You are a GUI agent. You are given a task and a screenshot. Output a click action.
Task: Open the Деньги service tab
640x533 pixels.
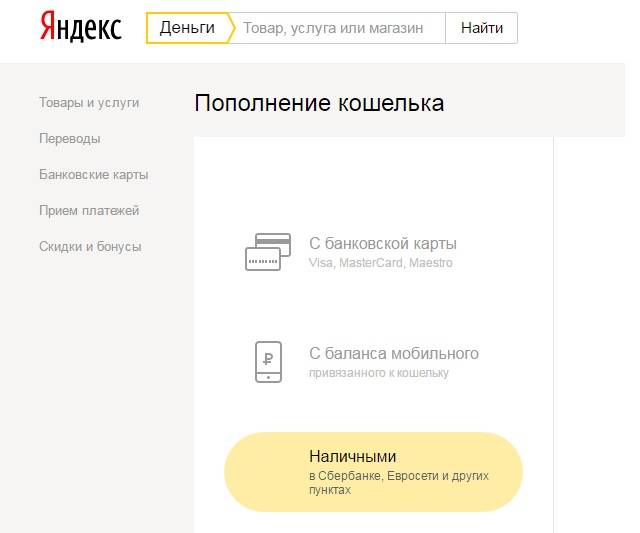tap(190, 28)
